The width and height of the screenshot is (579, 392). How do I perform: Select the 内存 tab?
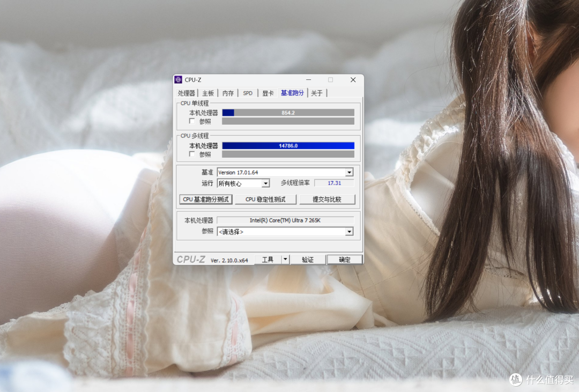tap(228, 93)
